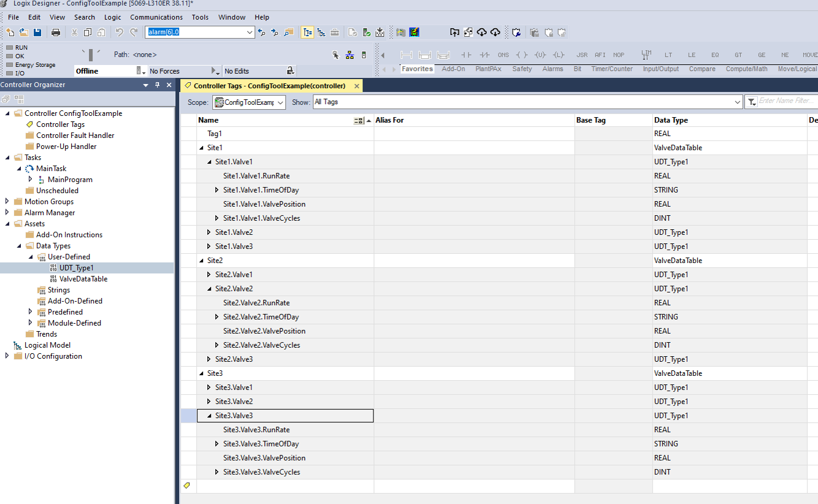The height and width of the screenshot is (504, 818).
Task: Toggle the tag name filter button
Action: 751,102
